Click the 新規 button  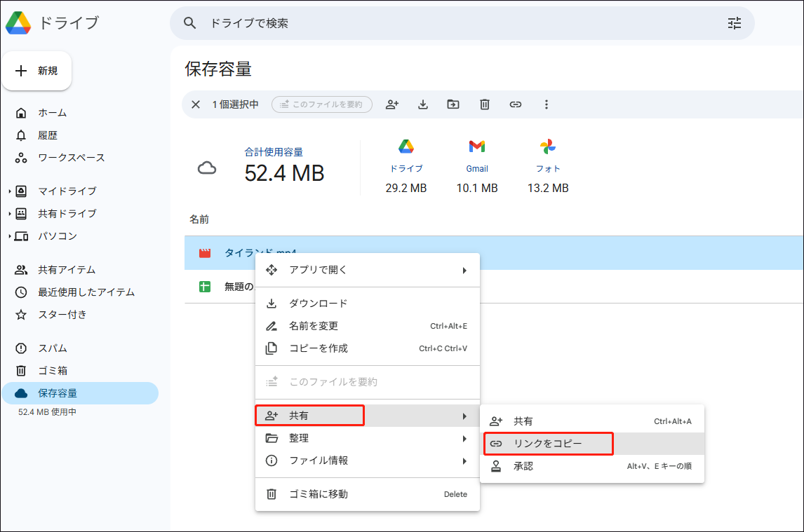tap(36, 70)
